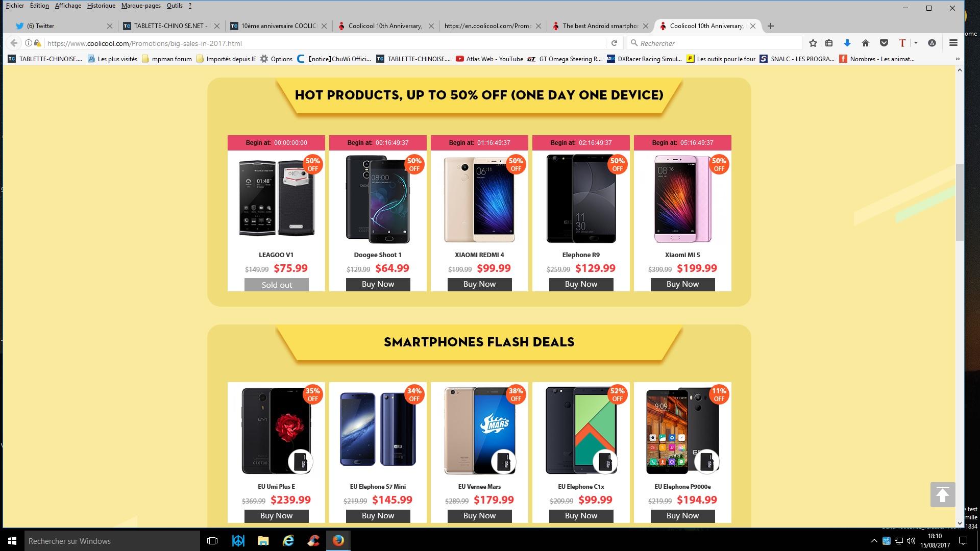The height and width of the screenshot is (551, 980).
Task: Click Buy Now for EU Vernee Mars
Action: [479, 516]
